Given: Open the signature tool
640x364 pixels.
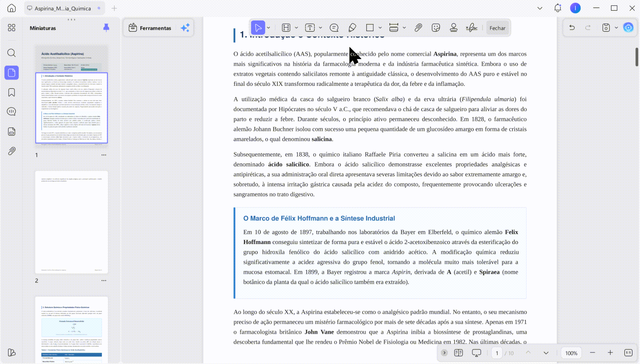Looking at the screenshot, I should pos(472,28).
